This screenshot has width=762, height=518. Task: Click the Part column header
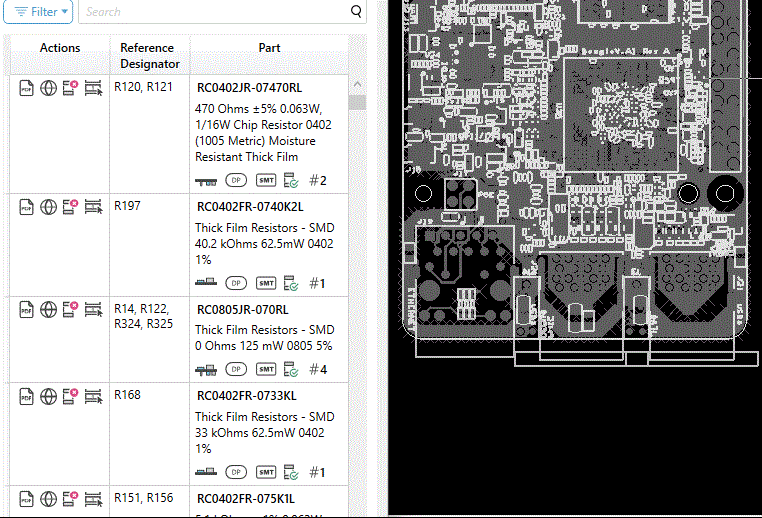(269, 48)
